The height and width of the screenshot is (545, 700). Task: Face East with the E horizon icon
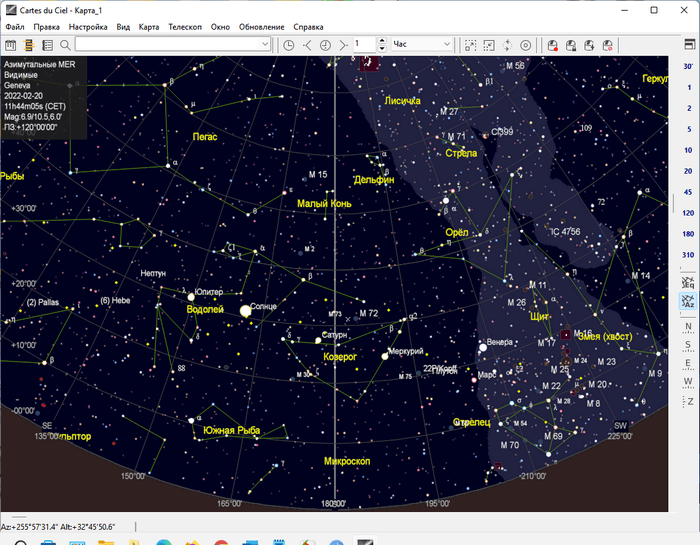688,363
